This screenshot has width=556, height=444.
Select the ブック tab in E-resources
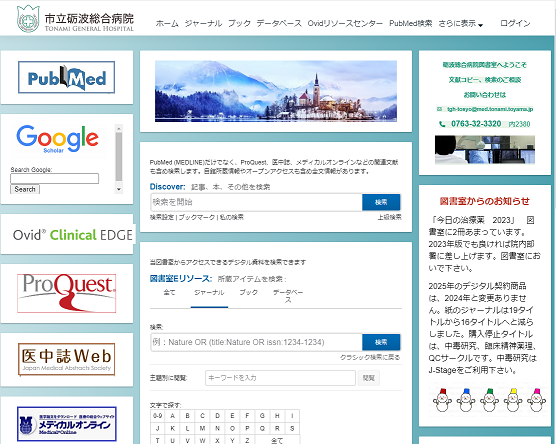pyautogui.click(x=248, y=293)
